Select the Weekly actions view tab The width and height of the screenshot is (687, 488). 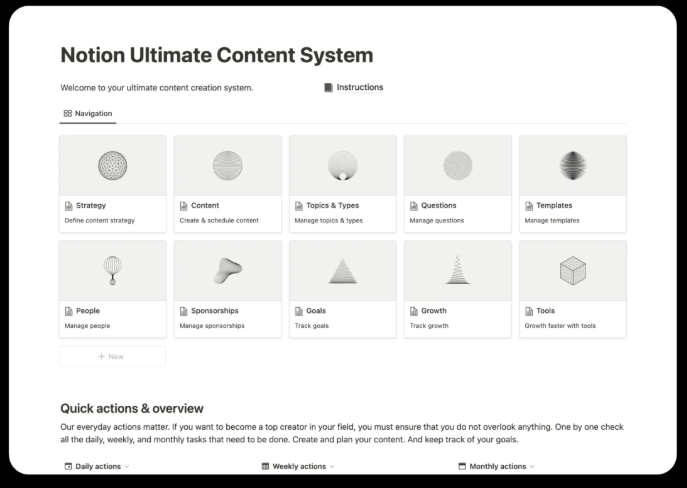(299, 466)
